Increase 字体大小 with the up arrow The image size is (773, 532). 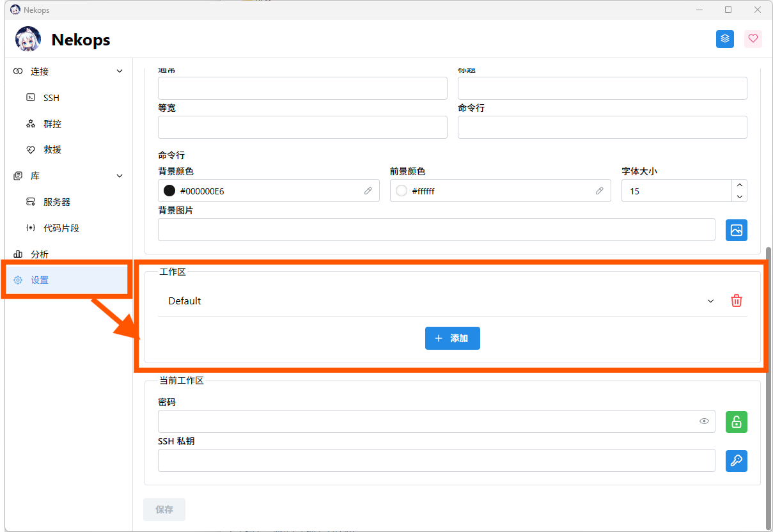(x=739, y=185)
